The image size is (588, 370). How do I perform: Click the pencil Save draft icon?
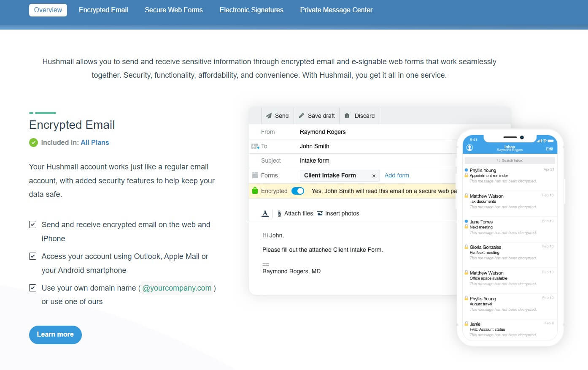click(302, 116)
